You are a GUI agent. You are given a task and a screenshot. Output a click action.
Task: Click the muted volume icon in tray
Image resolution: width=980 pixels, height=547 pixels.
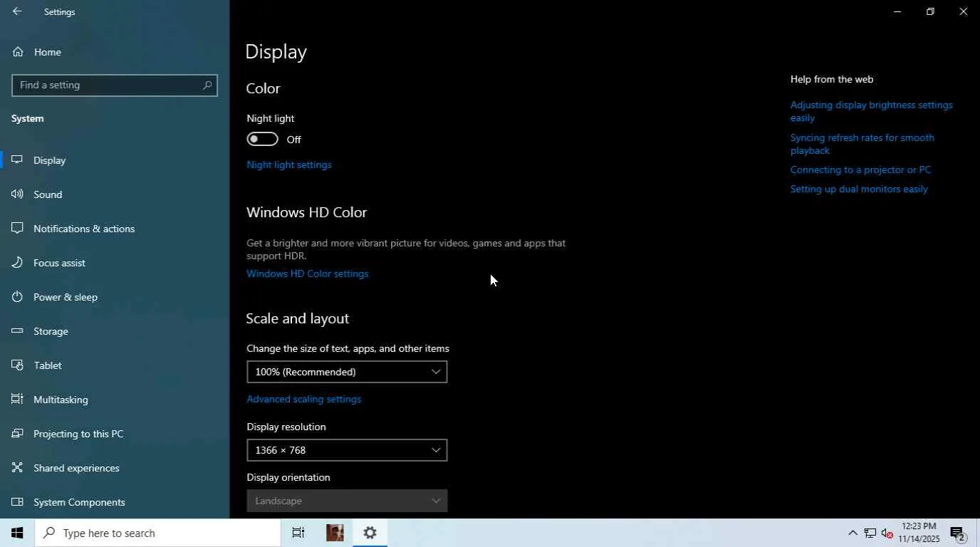887,533
